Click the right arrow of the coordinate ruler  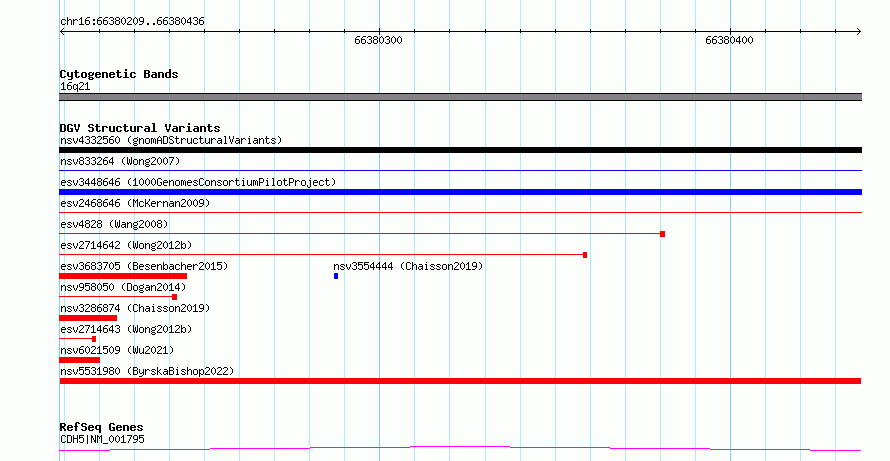[859, 32]
